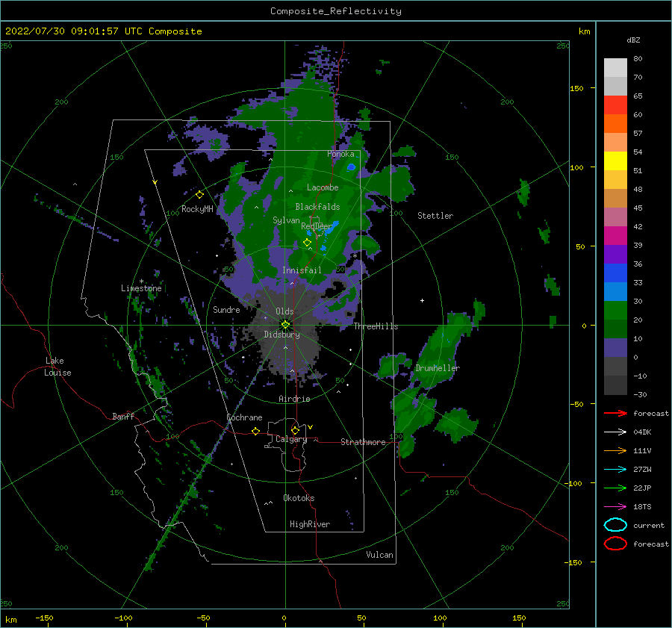
Task: Click the ThreeHills label
Action: tap(376, 326)
